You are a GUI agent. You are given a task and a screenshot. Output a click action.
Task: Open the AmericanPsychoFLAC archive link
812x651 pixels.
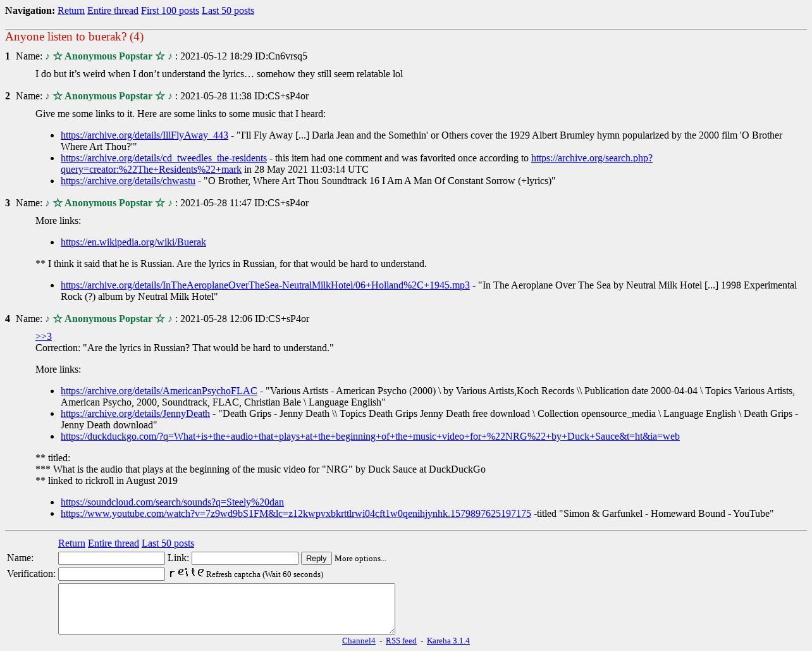click(x=159, y=391)
